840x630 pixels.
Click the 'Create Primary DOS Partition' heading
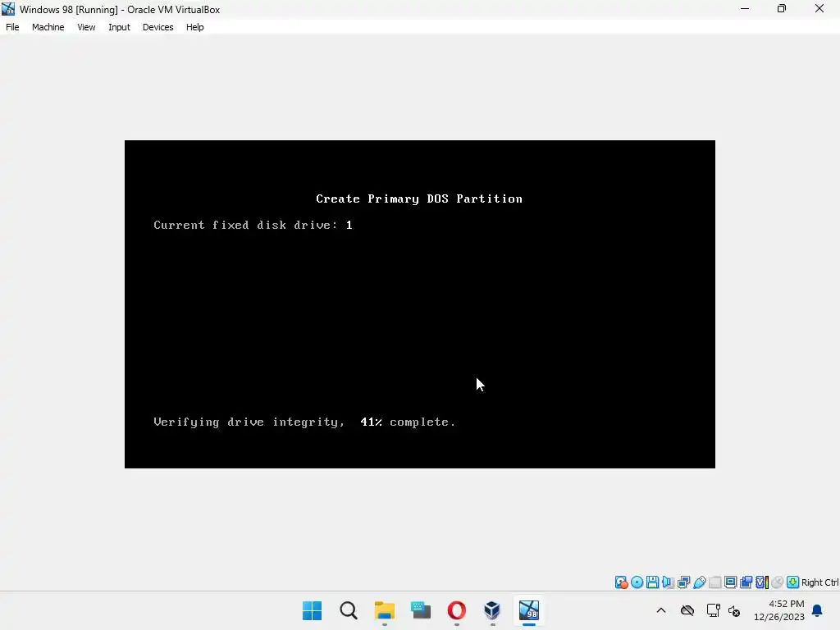click(419, 199)
